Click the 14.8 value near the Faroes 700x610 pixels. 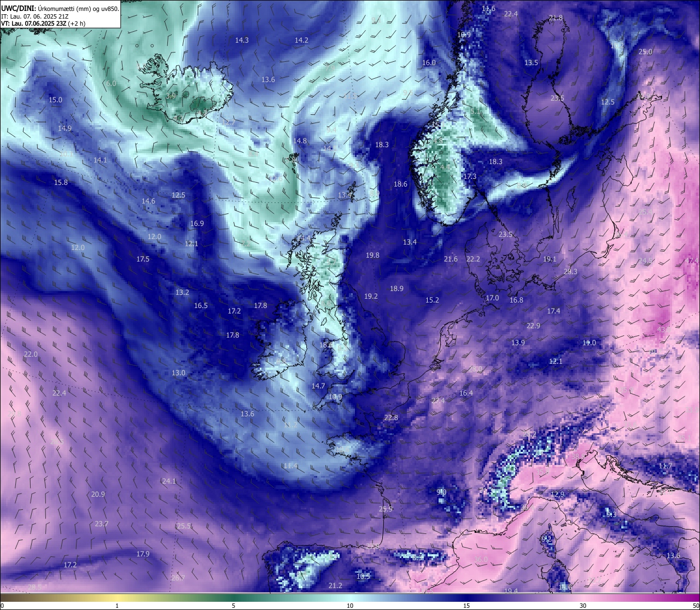click(300, 141)
